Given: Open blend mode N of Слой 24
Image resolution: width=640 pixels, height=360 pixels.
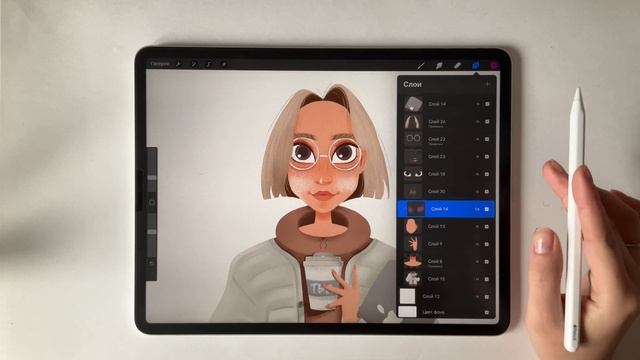Looking at the screenshot, I should point(478,122).
